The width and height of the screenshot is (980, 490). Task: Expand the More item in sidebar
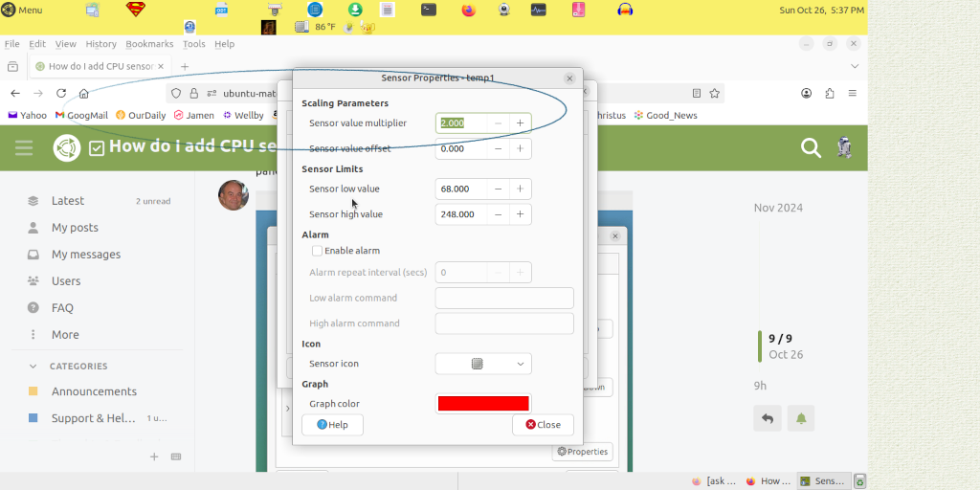pos(65,335)
